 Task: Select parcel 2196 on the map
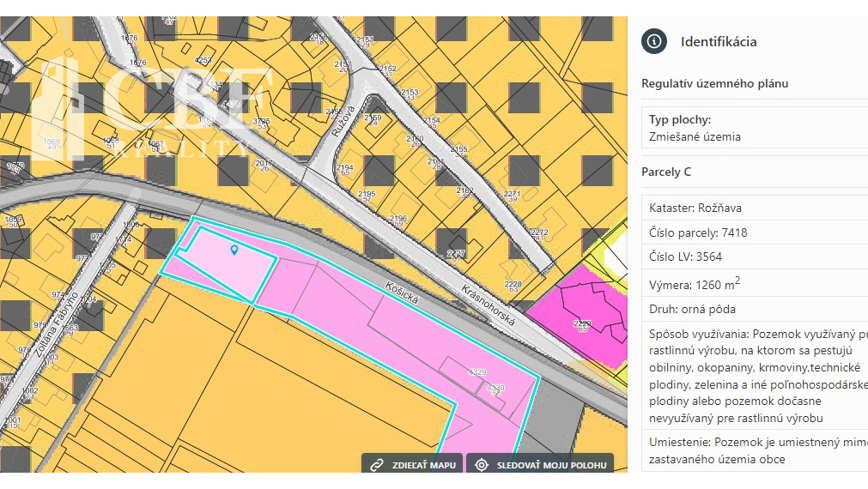pyautogui.click(x=398, y=220)
